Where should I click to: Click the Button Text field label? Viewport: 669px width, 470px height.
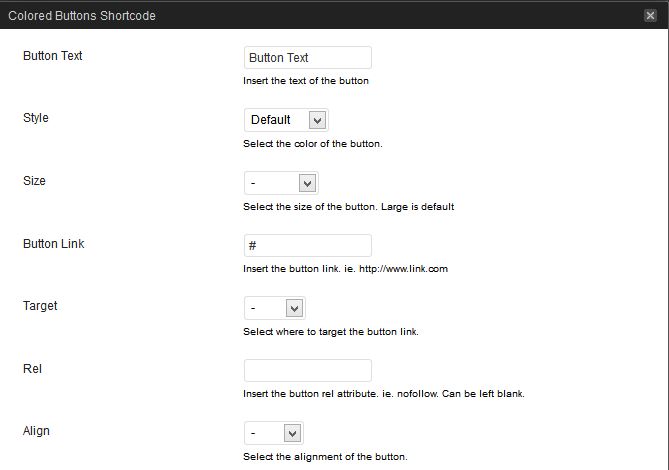(x=53, y=56)
